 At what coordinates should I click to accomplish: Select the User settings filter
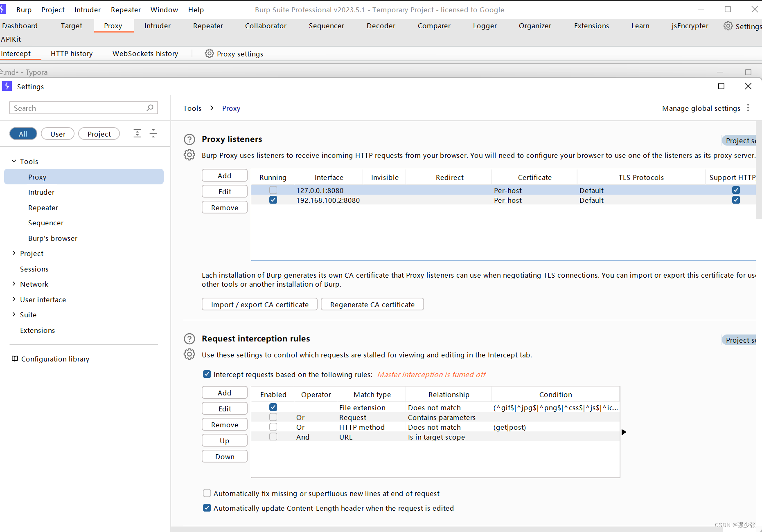coord(58,134)
